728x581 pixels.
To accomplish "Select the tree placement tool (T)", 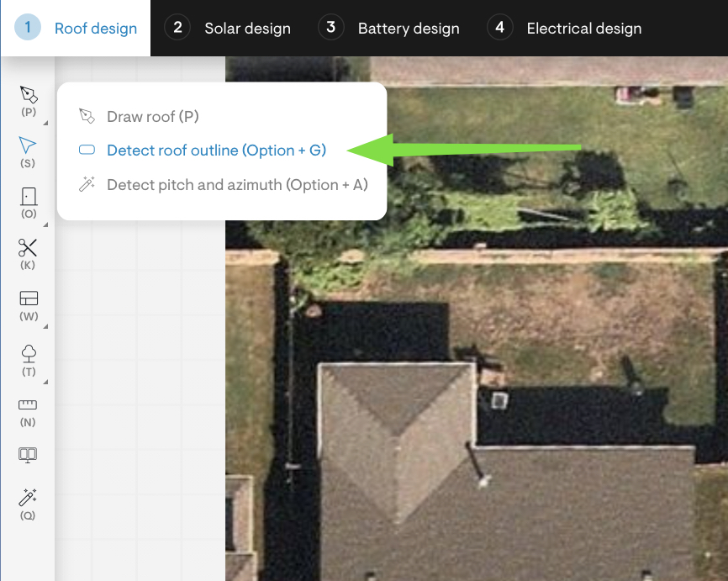I will pyautogui.click(x=28, y=351).
